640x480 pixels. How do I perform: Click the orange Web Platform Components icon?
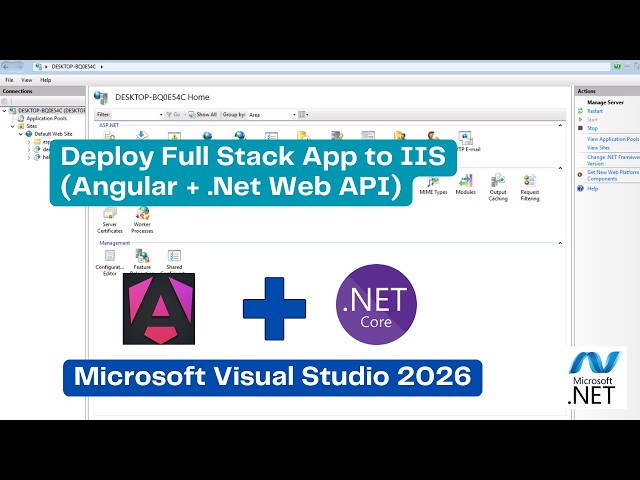[580, 175]
